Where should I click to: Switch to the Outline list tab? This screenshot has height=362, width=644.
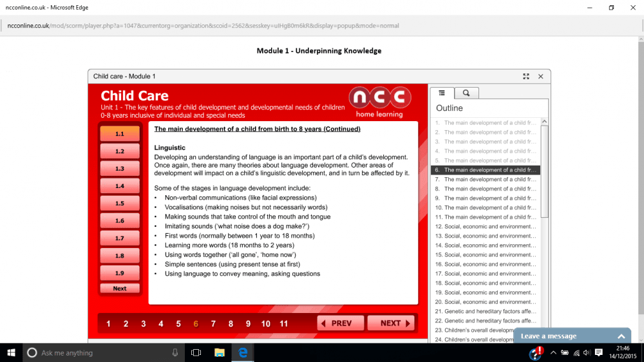(442, 93)
